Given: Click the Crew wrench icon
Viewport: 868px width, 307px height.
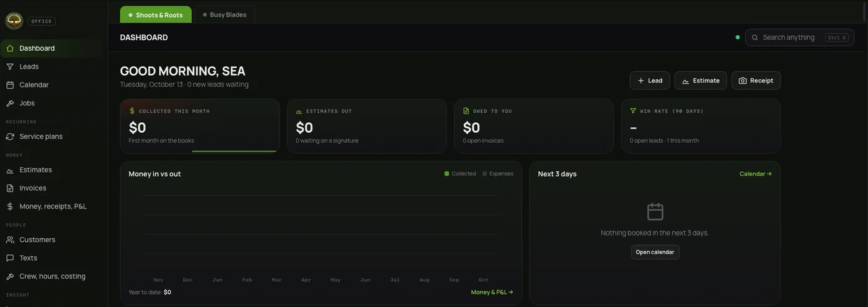Looking at the screenshot, I should point(10,277).
